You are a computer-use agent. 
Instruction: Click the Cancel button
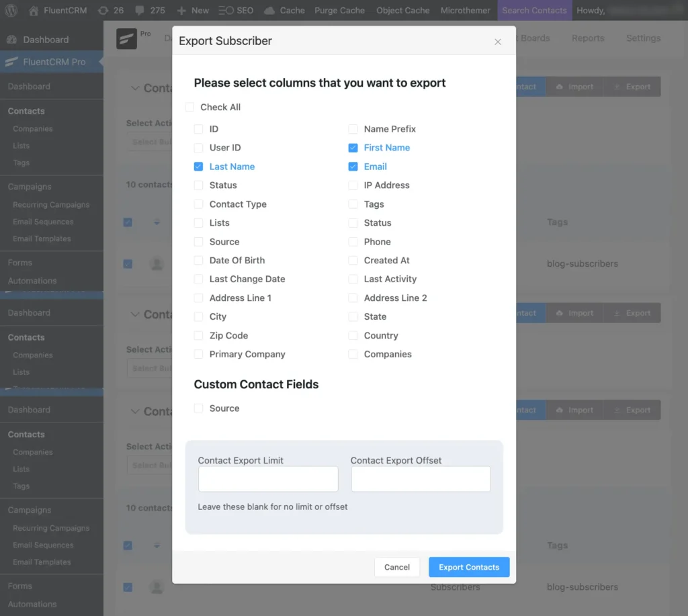tap(396, 567)
